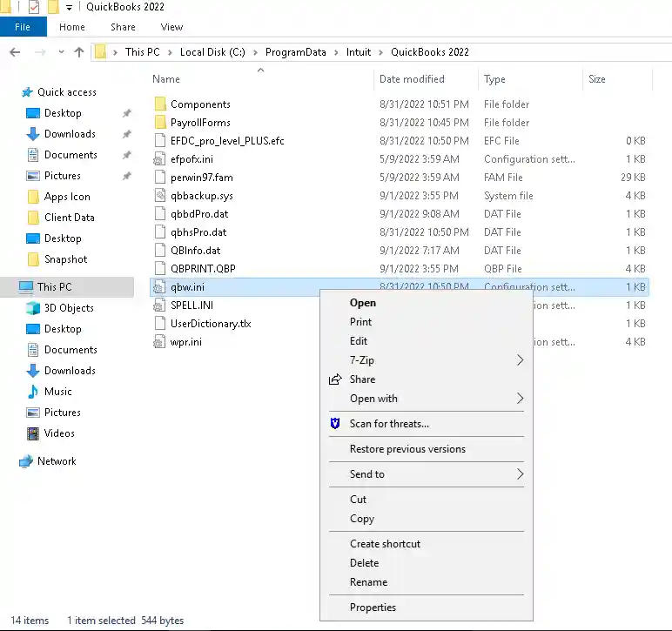Sort files by Name column header

tap(166, 79)
